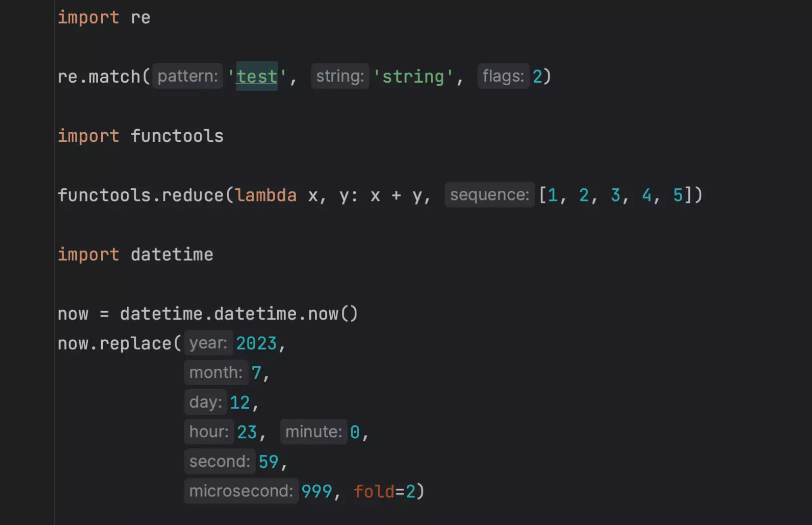
Task: Place cursor in the highlighted 'test' string
Action: pos(257,77)
